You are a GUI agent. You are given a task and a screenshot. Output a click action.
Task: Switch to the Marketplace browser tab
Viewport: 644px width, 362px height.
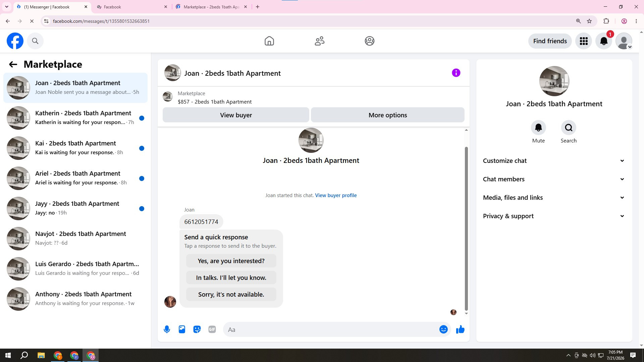211,7
